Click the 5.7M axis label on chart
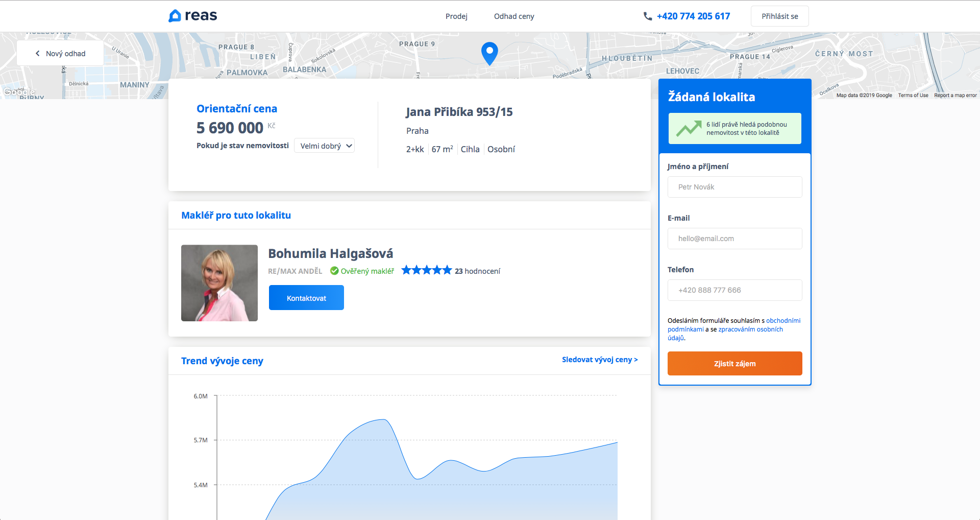Viewport: 980px width, 520px height. click(x=201, y=440)
